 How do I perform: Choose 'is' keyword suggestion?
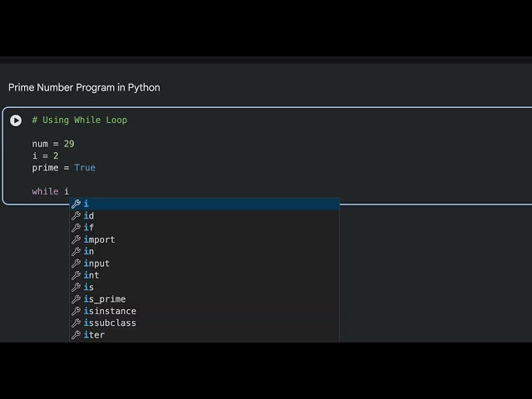pos(204,287)
